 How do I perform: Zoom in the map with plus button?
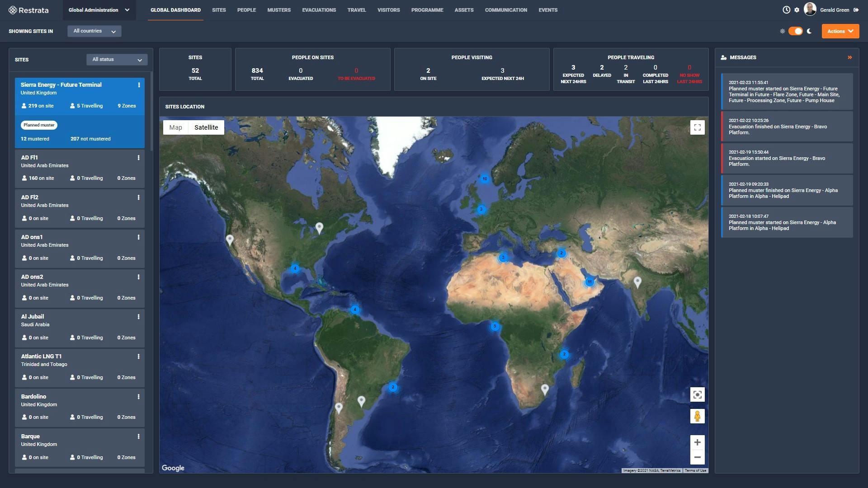pos(697,442)
